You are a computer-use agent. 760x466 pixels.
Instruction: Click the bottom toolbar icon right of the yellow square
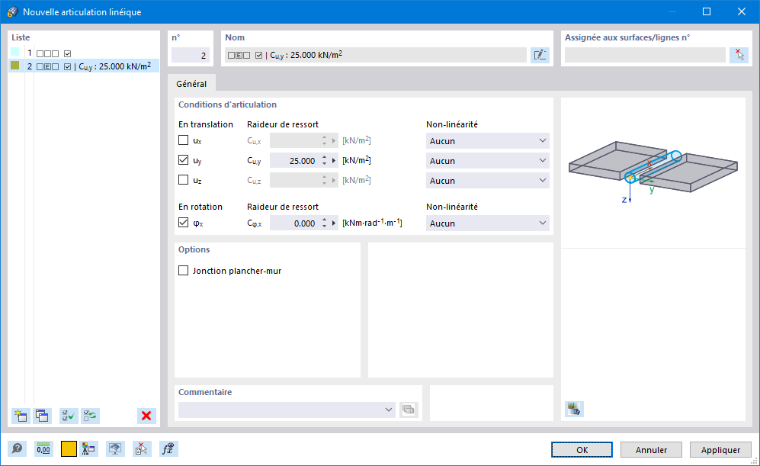[x=89, y=449]
